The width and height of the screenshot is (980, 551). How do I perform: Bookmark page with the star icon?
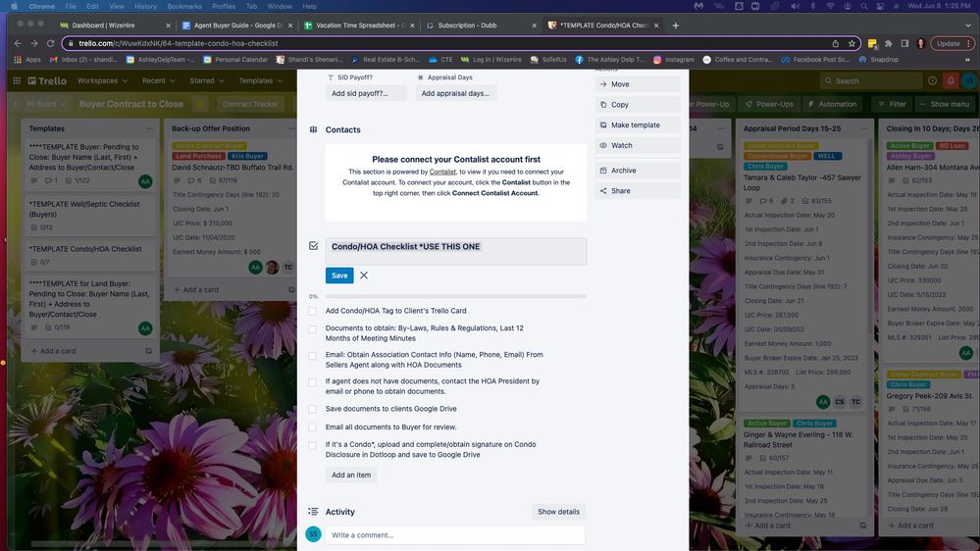(x=851, y=43)
